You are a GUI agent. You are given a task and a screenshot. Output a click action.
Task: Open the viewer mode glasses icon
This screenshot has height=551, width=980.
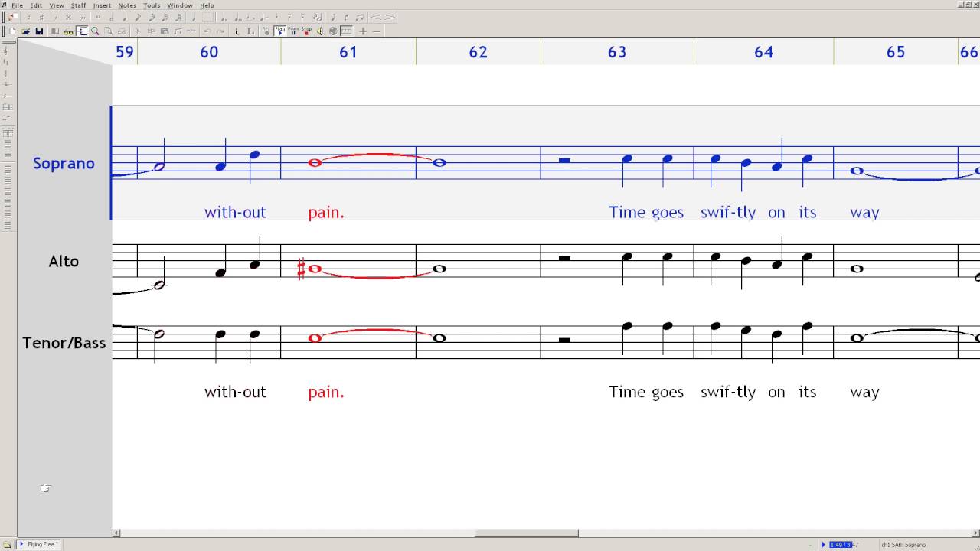pos(68,31)
